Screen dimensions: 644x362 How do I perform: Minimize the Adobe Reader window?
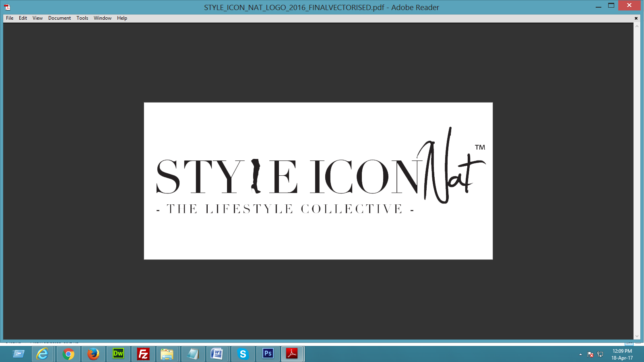[x=599, y=6]
